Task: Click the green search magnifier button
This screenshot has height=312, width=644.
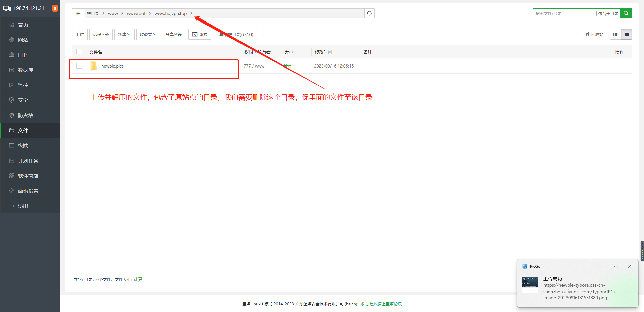Action: [626, 13]
